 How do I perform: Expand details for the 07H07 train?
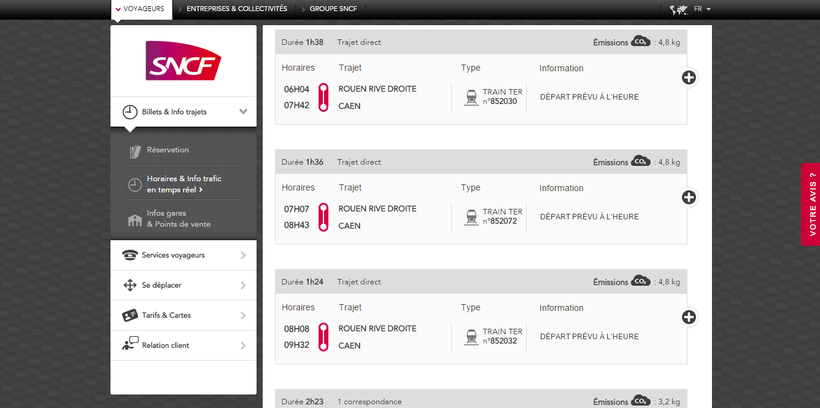pyautogui.click(x=688, y=198)
